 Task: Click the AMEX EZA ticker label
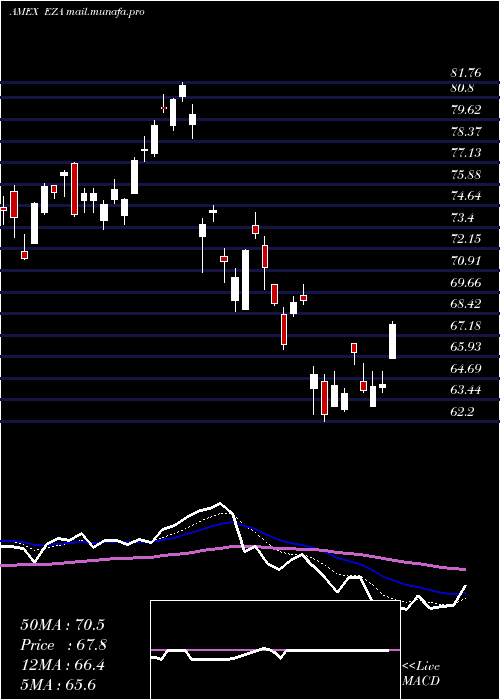(37, 12)
